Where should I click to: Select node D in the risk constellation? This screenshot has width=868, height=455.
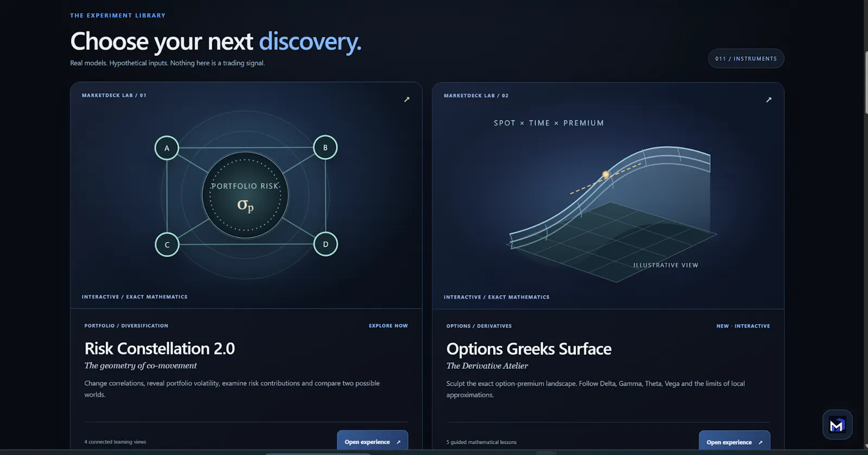[325, 244]
